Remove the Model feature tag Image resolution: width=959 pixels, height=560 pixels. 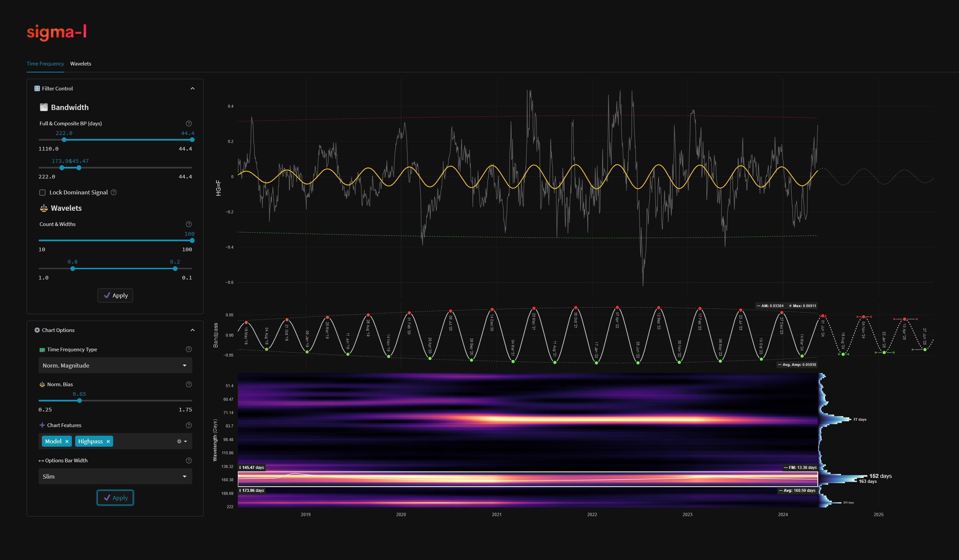67,441
